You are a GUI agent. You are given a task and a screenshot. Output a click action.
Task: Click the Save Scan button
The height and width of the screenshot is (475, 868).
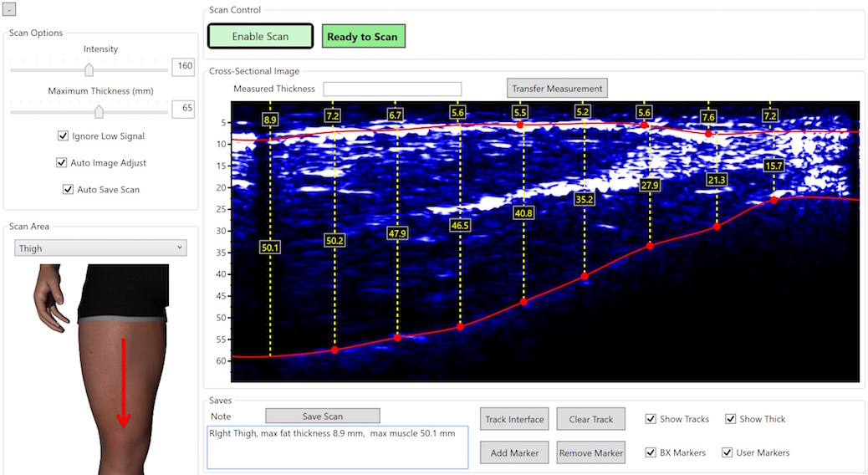click(x=322, y=416)
